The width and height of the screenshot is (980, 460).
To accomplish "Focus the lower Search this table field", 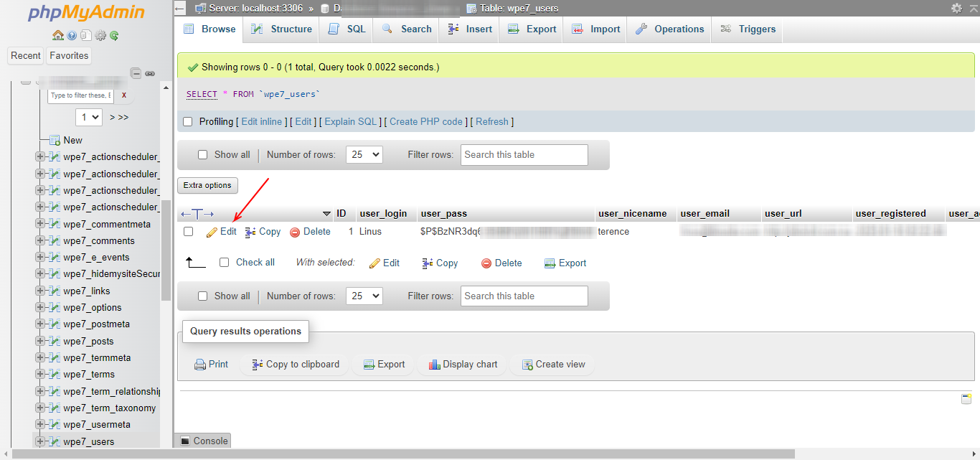I will point(524,296).
